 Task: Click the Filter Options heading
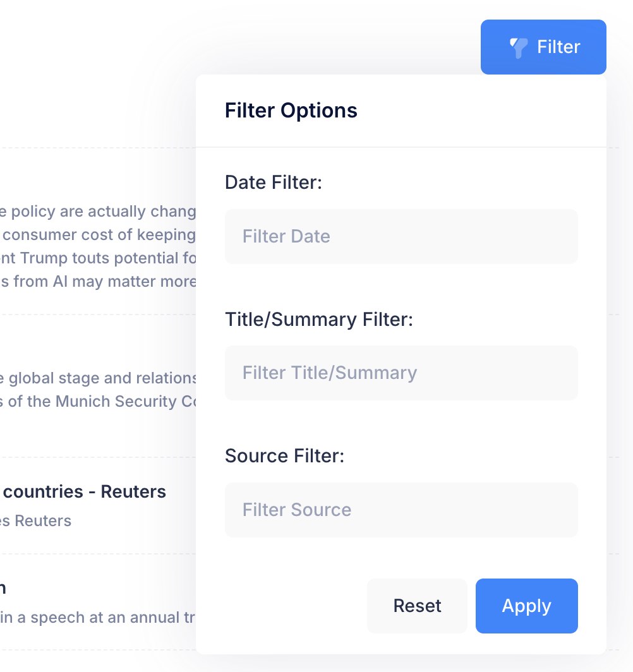291,111
